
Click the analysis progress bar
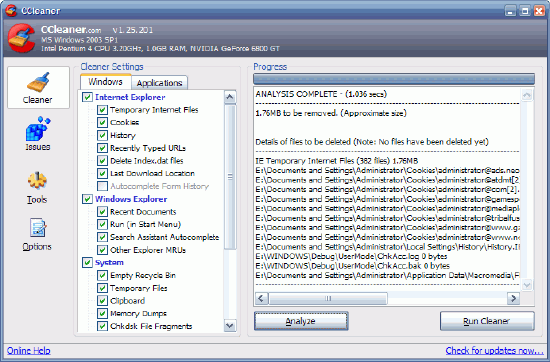394,79
